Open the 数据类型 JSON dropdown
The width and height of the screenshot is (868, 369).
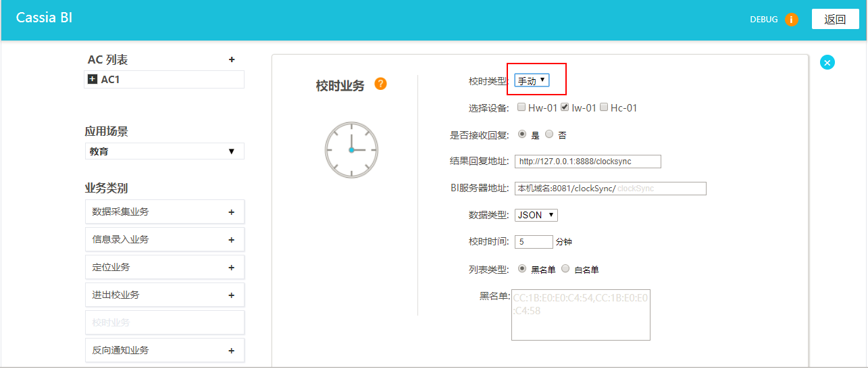[x=536, y=215]
